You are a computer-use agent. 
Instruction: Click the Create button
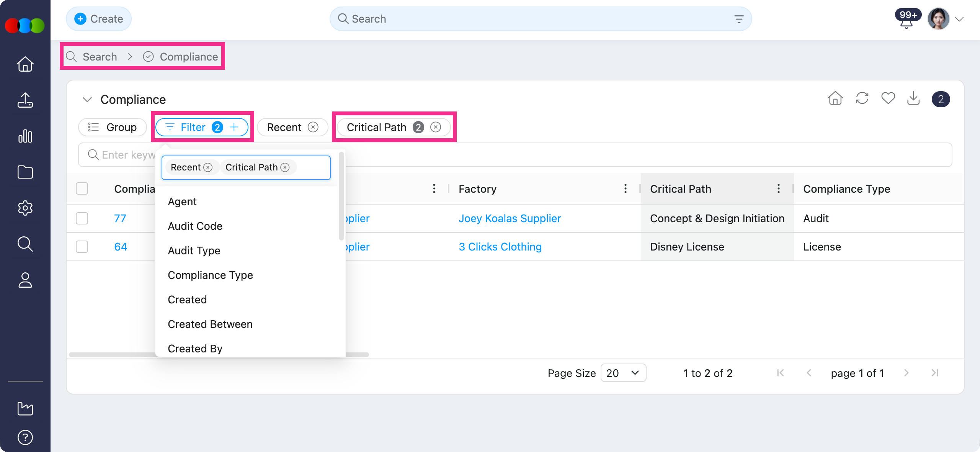tap(98, 18)
